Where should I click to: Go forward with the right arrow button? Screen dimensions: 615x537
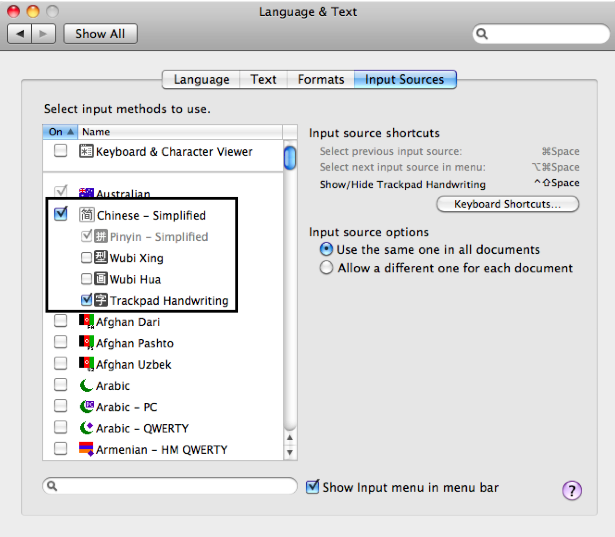pyautogui.click(x=43, y=34)
